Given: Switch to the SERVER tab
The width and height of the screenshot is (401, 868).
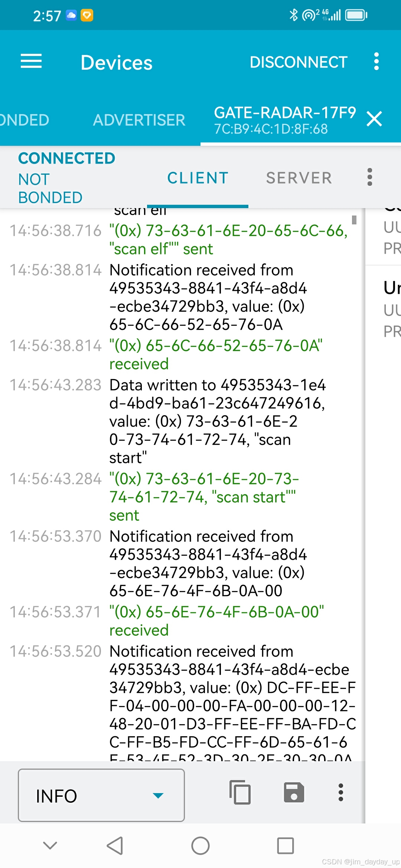Looking at the screenshot, I should [299, 178].
